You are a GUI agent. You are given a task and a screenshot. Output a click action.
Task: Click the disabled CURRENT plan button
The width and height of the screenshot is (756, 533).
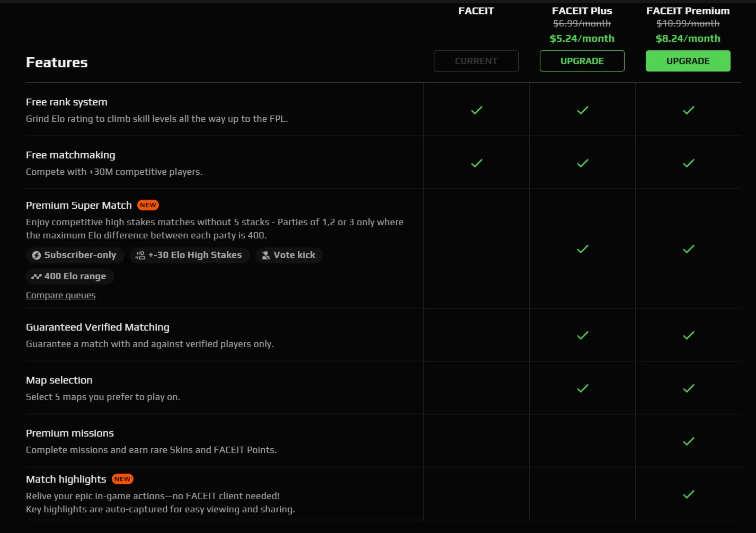coord(476,61)
